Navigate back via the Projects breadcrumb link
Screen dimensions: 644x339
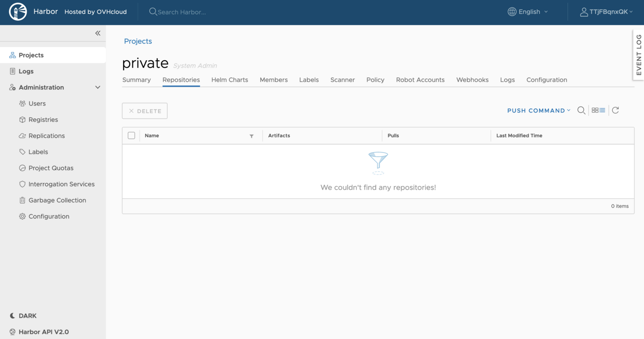138,41
